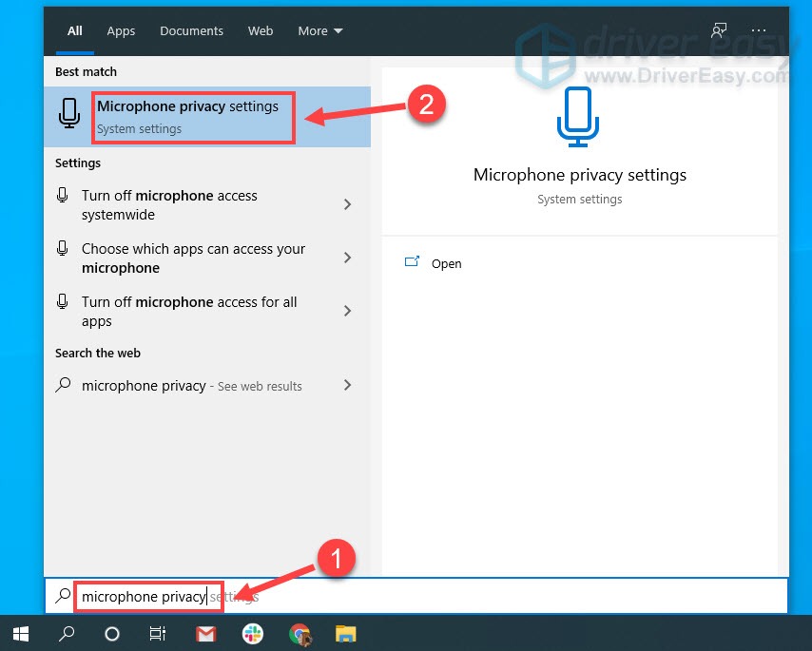Select the Web search tab
Viewport: 812px width, 651px height.
pos(261,30)
